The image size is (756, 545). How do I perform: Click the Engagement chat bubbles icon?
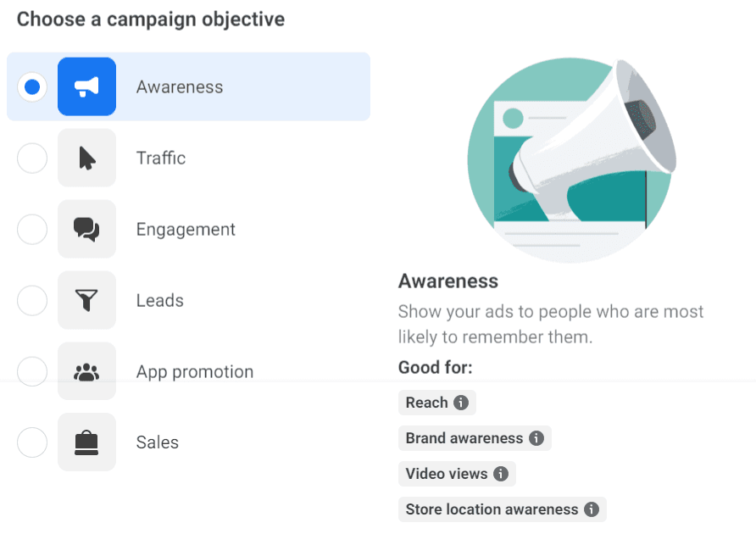(86, 229)
